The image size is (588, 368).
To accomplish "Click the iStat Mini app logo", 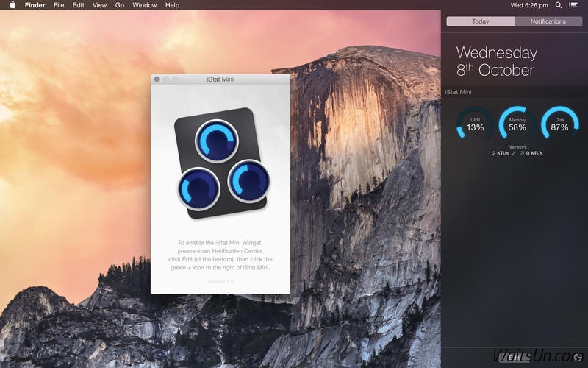I will coord(221,163).
